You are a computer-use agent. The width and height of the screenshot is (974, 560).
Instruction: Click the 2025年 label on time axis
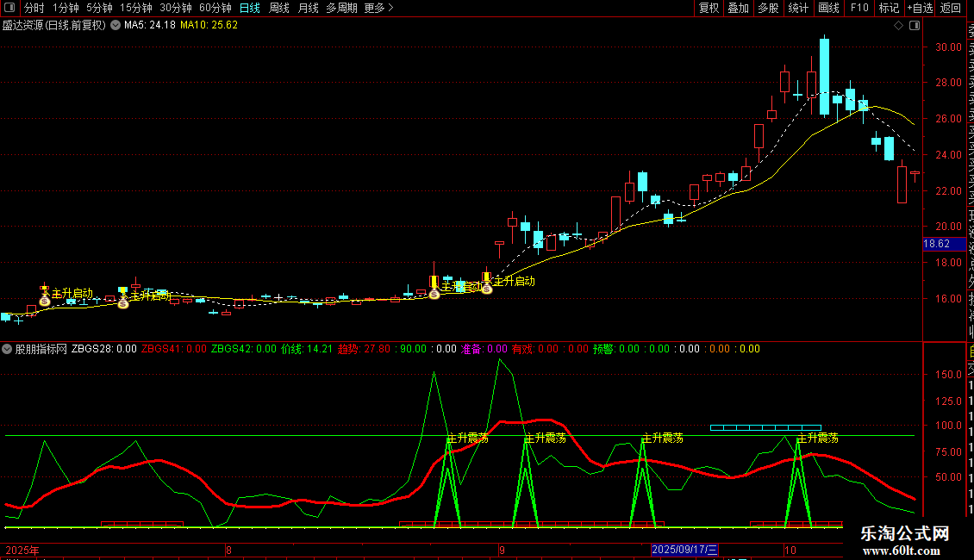point(22,550)
